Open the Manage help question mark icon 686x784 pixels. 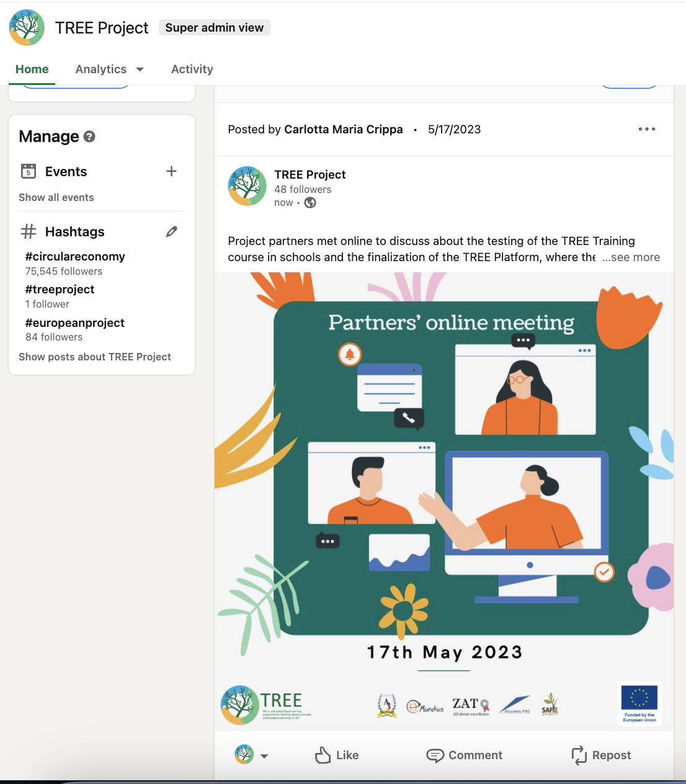[x=89, y=136]
